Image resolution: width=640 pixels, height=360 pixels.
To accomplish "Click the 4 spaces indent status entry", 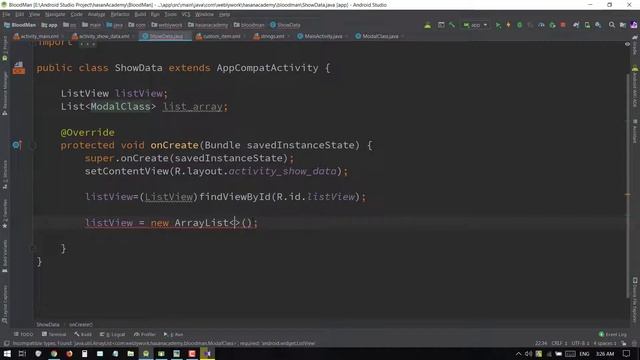I will (x=604, y=343).
